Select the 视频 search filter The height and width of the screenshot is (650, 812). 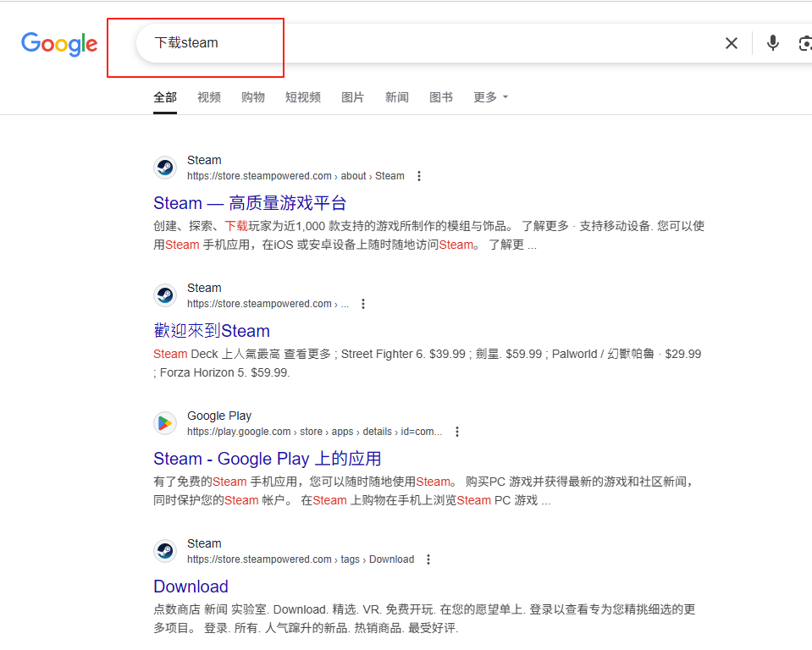coord(208,97)
